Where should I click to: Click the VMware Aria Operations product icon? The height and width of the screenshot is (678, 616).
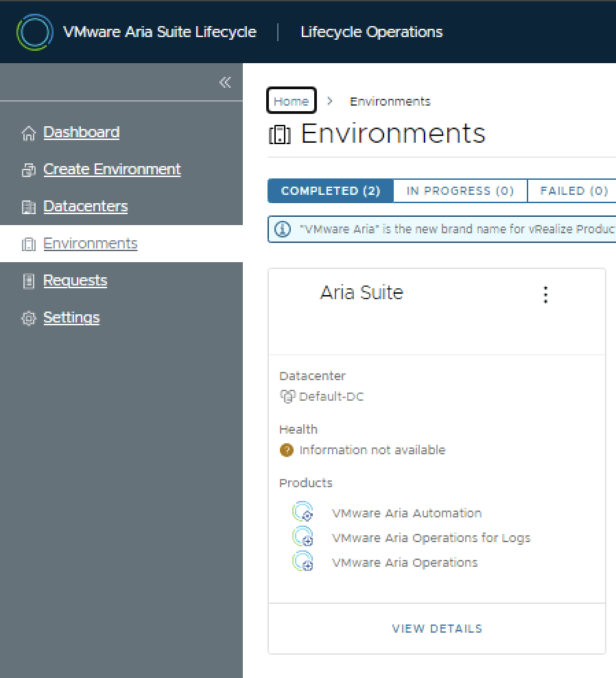303,562
